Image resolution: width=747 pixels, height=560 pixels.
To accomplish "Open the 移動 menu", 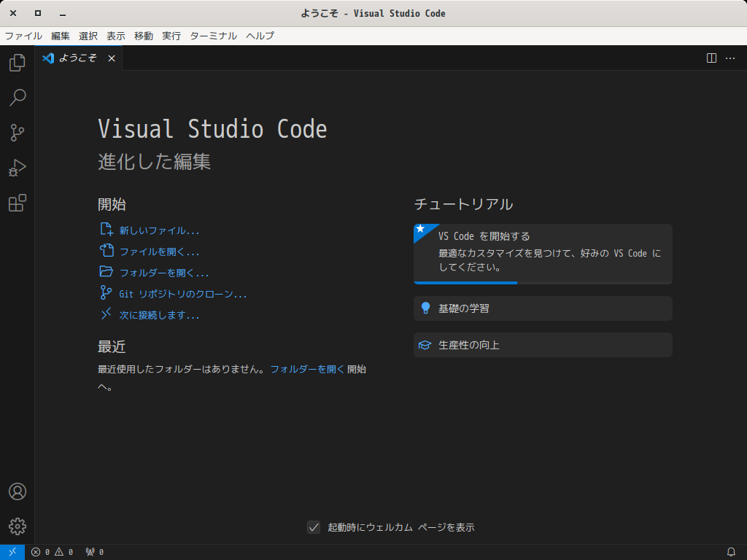I will pos(144,36).
